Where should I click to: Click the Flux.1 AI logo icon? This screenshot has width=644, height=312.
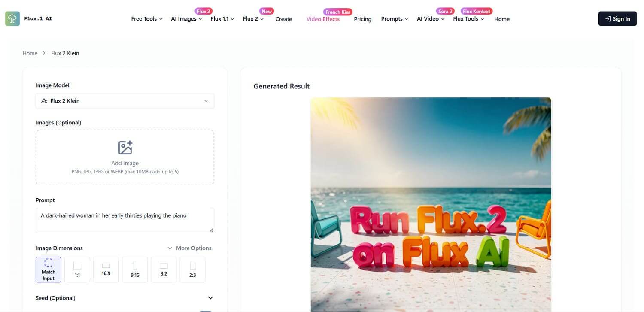pos(12,18)
